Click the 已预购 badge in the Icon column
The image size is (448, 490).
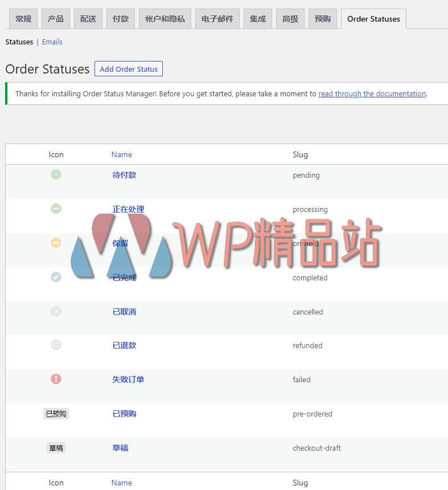click(56, 414)
